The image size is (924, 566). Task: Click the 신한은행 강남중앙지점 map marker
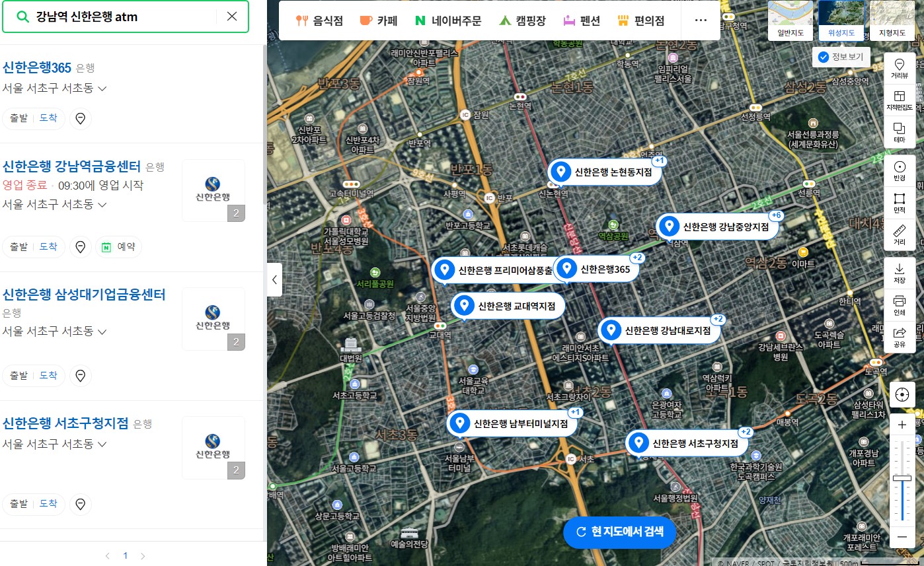(x=717, y=227)
